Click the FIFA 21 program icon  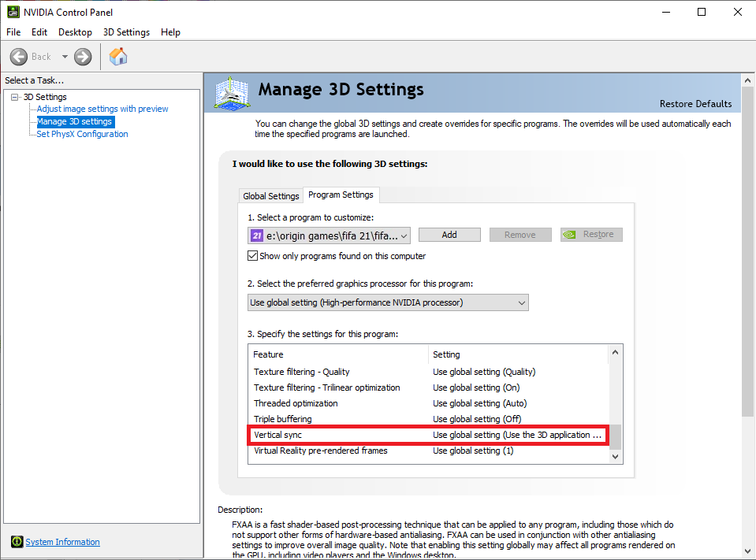click(257, 235)
